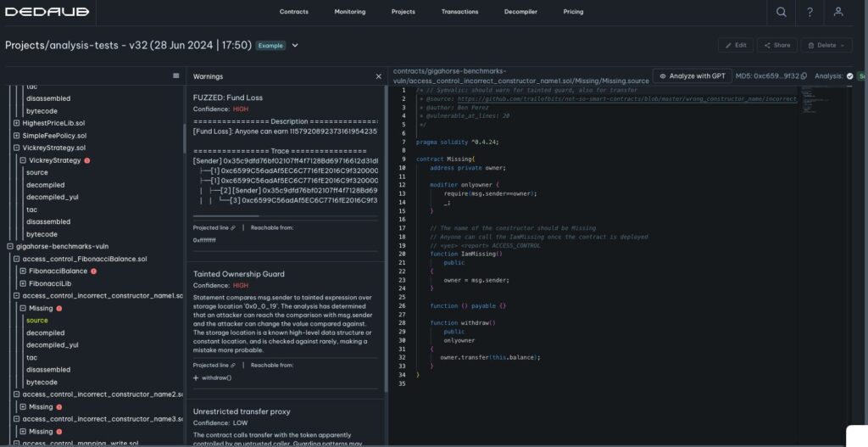Close the Warnings panel

point(379,76)
